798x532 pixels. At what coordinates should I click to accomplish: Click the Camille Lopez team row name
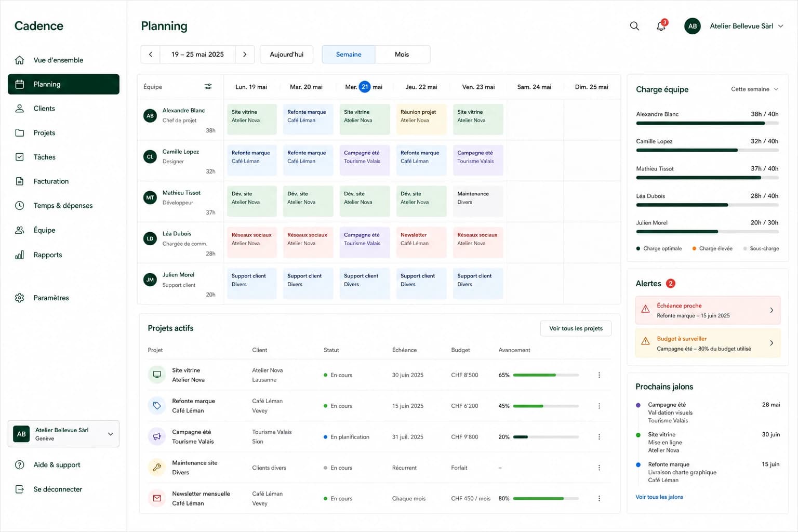pos(181,152)
